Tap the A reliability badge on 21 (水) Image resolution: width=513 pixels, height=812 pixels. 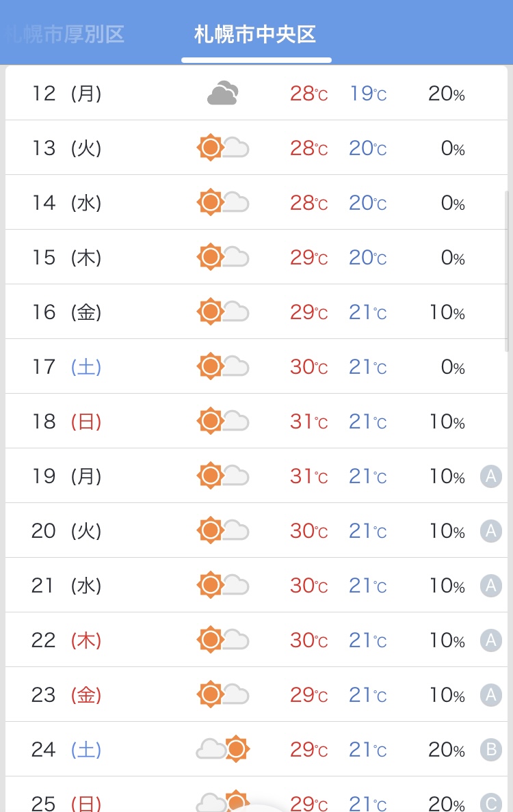490,586
